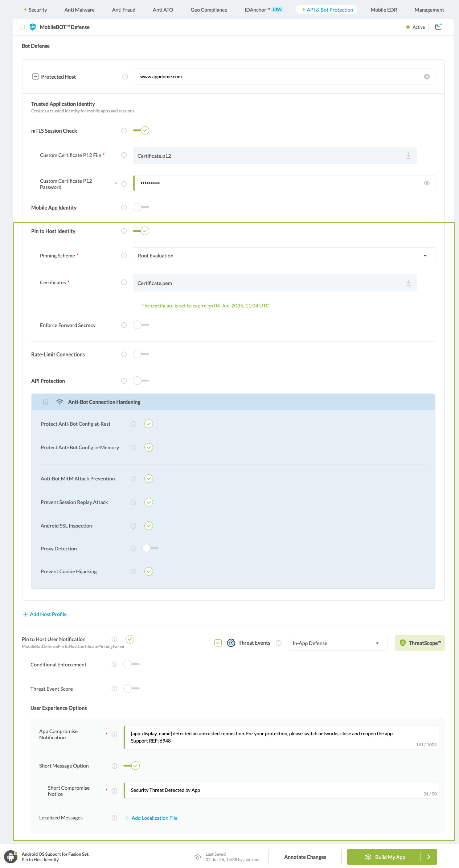Show info for Proxy Detection

click(133, 548)
